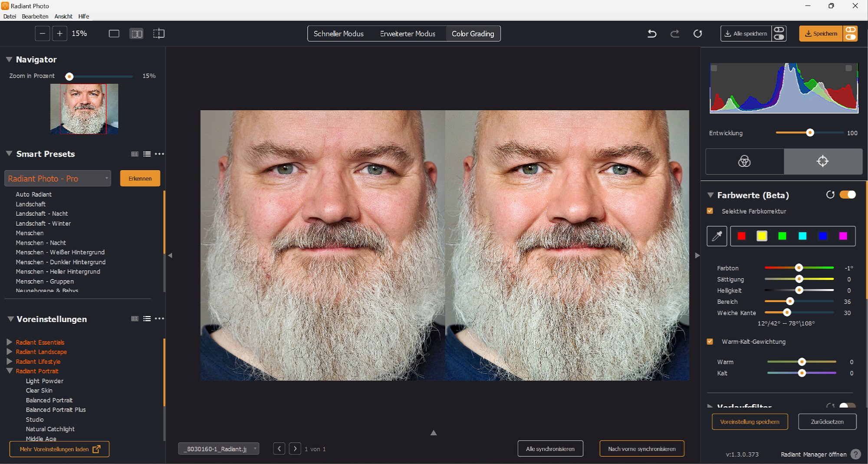Image resolution: width=868 pixels, height=464 pixels.
Task: Open the Ansicht menu
Action: pyautogui.click(x=63, y=16)
